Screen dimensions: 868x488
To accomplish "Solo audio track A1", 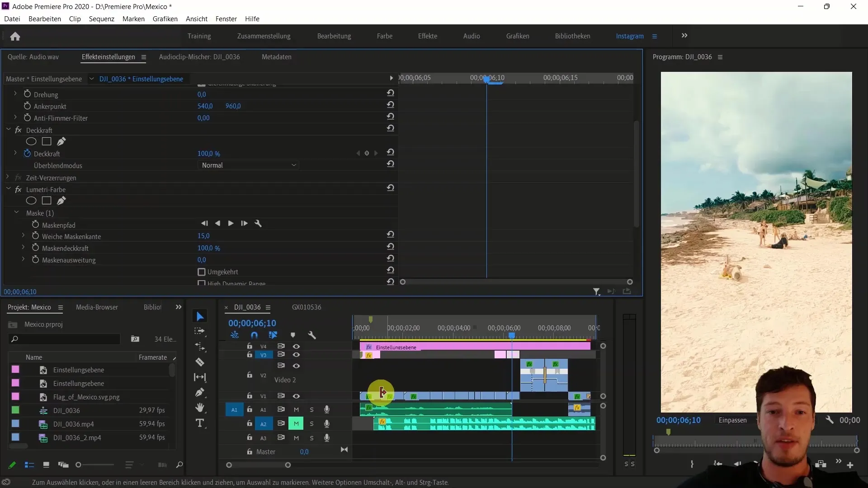I will (311, 410).
